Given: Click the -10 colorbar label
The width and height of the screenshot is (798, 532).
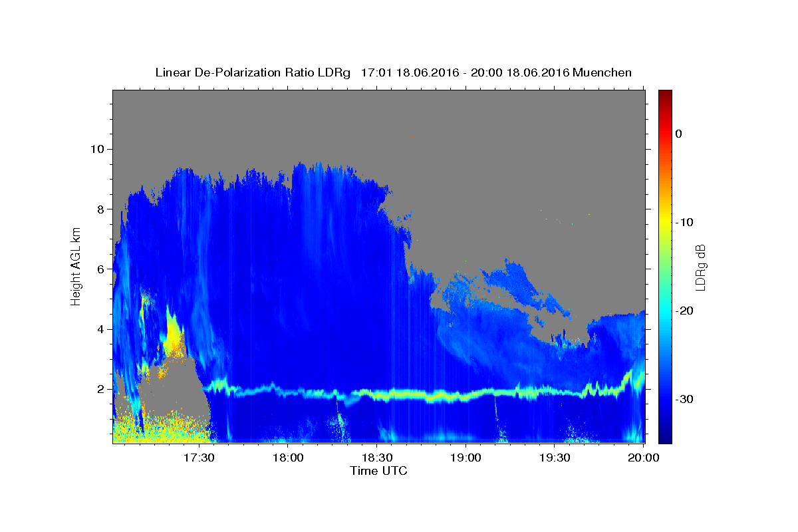Looking at the screenshot, I should 684,222.
